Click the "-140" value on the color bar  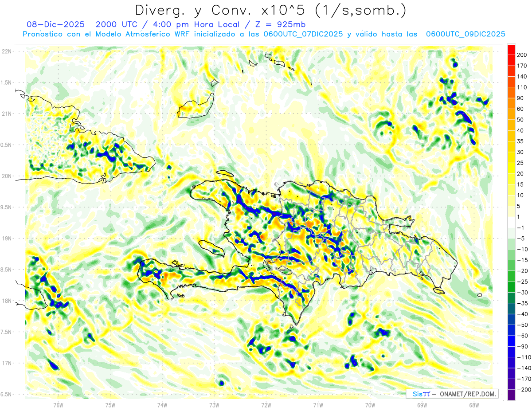[x=524, y=368]
